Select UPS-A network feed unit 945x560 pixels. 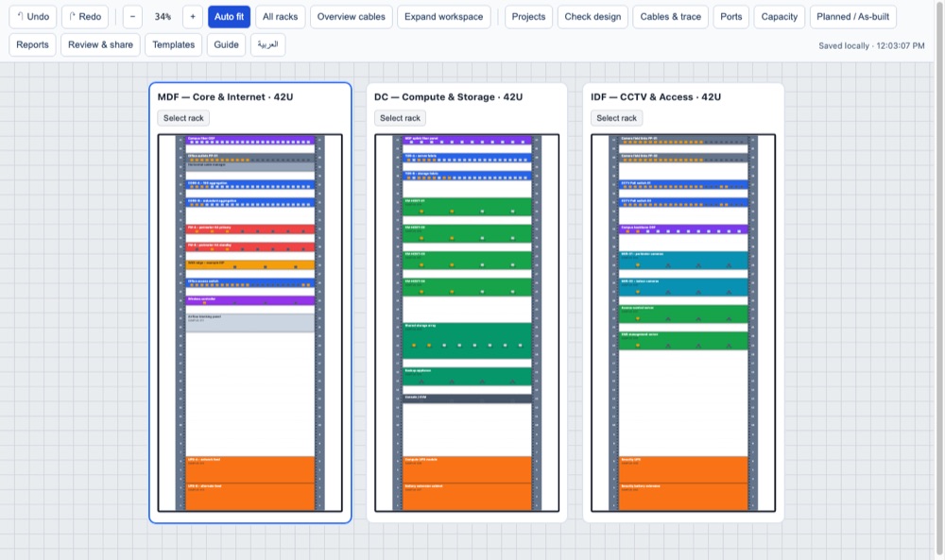coord(250,469)
